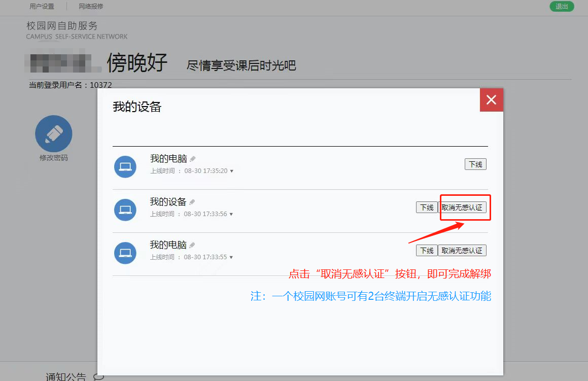This screenshot has width=588, height=381.
Task: Click laptop icon of first 我的电脑 device
Action: coord(125,167)
